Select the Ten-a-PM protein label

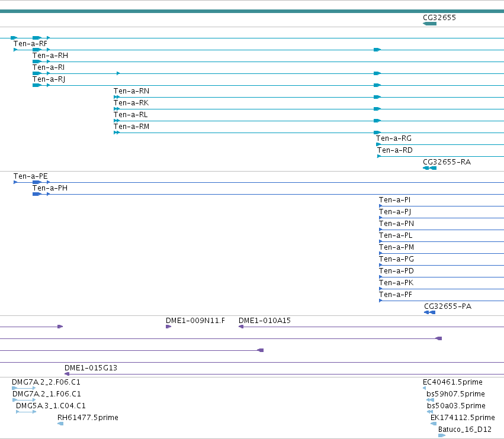point(396,247)
